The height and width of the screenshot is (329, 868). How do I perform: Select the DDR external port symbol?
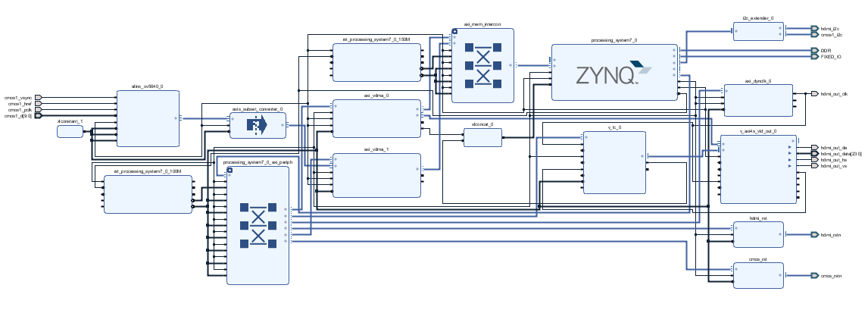coord(814,50)
